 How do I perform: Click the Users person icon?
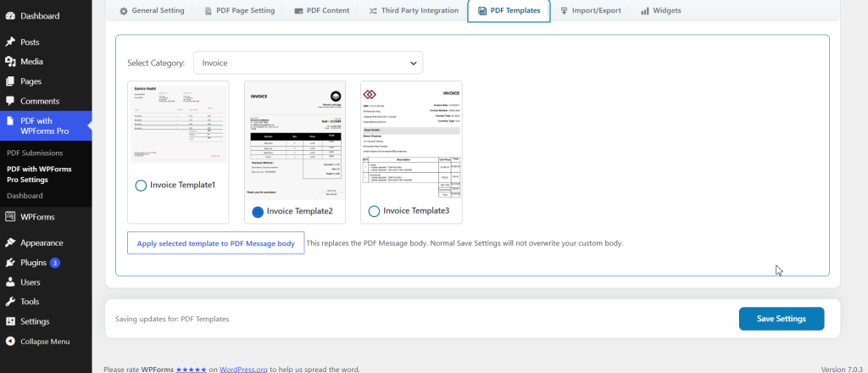point(10,282)
